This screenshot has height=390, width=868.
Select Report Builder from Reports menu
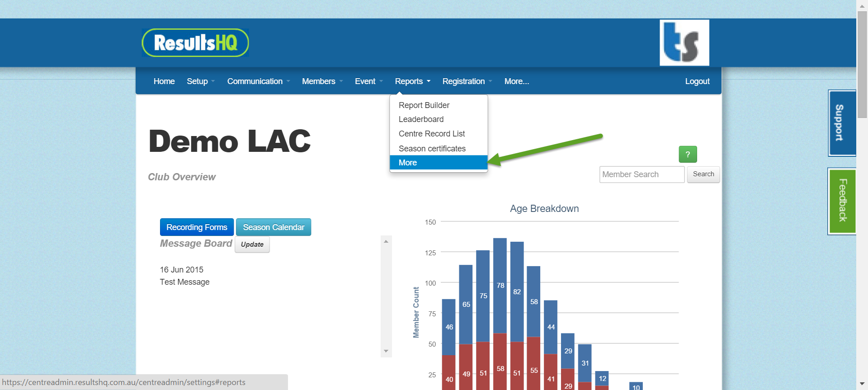coord(439,105)
